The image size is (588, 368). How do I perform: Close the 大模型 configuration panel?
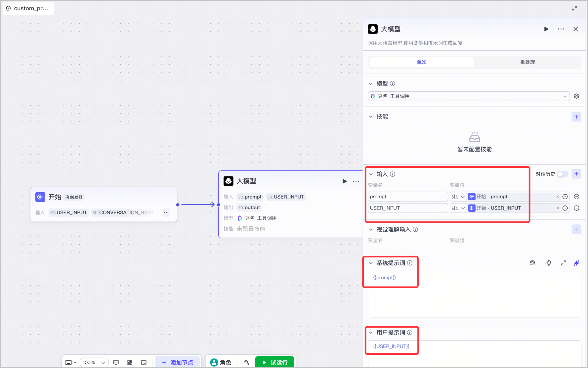(575, 29)
